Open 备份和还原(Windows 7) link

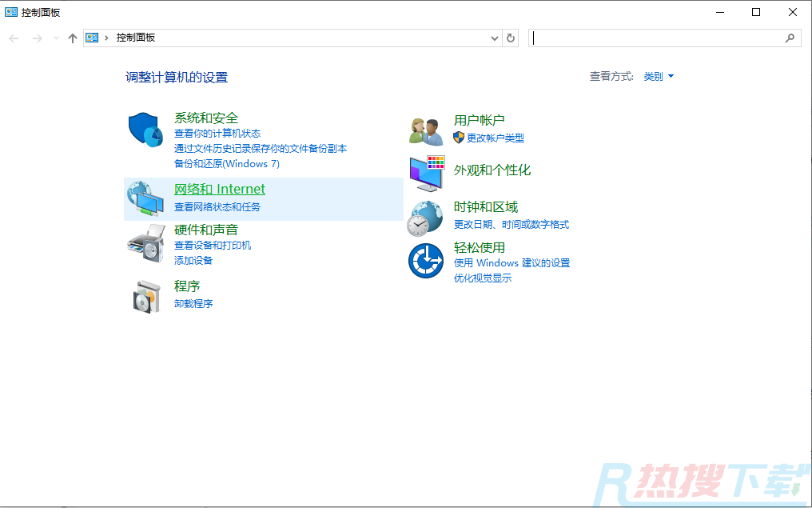pyautogui.click(x=227, y=164)
